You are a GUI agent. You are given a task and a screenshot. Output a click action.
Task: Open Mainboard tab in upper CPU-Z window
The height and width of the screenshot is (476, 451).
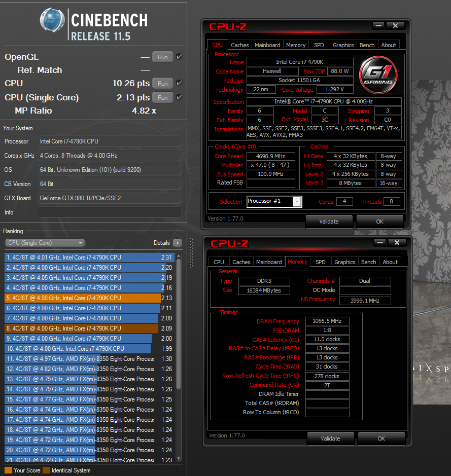(x=267, y=45)
